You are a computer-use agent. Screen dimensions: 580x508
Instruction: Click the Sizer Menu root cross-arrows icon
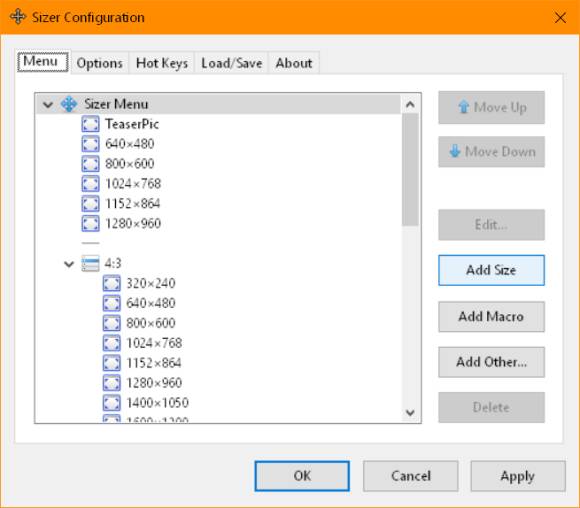coord(69,104)
